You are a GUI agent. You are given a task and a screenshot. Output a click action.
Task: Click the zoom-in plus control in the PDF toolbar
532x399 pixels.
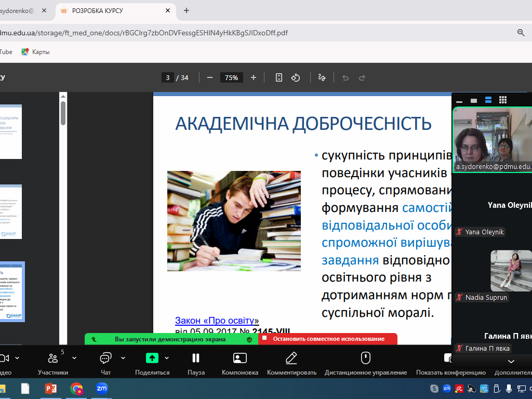(253, 77)
